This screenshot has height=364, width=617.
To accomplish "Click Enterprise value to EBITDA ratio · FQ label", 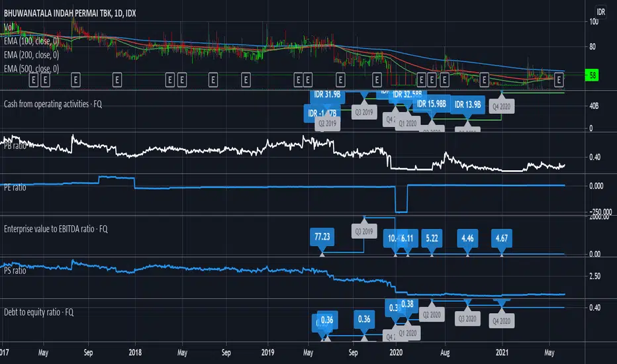I will (x=56, y=229).
